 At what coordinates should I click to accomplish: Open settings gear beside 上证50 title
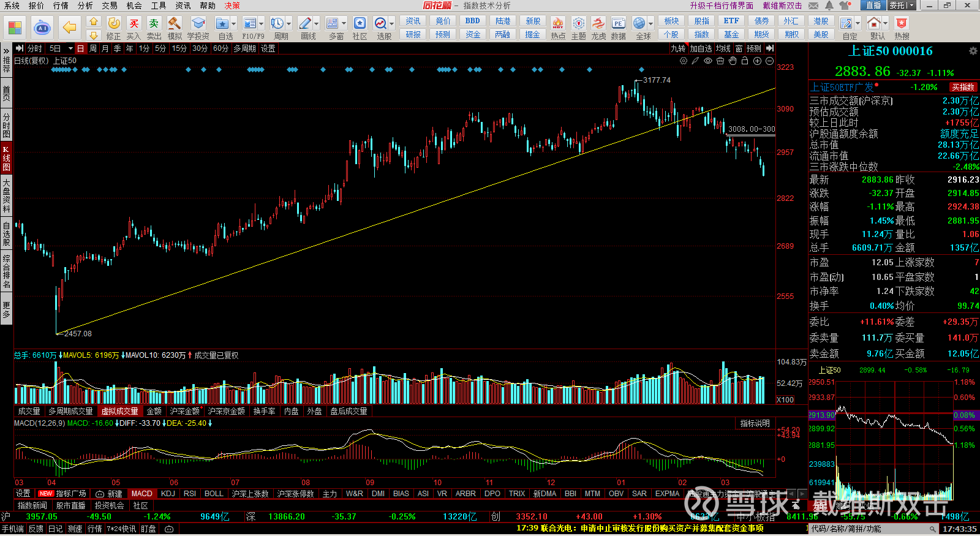click(x=973, y=51)
